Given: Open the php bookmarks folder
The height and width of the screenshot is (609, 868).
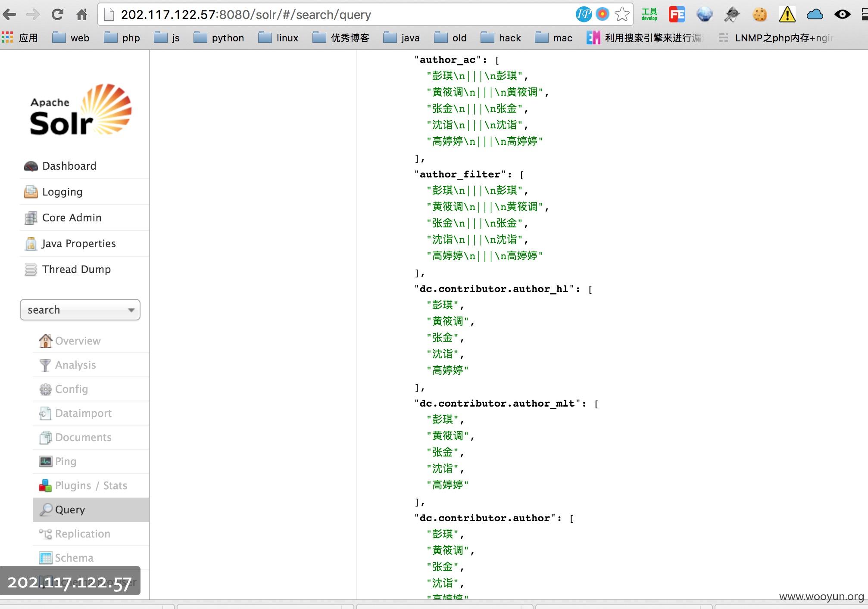Looking at the screenshot, I should click(122, 38).
